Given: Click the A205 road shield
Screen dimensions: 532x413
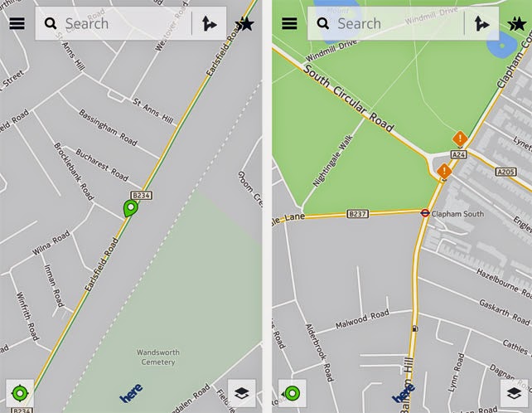Looking at the screenshot, I should pos(505,172).
